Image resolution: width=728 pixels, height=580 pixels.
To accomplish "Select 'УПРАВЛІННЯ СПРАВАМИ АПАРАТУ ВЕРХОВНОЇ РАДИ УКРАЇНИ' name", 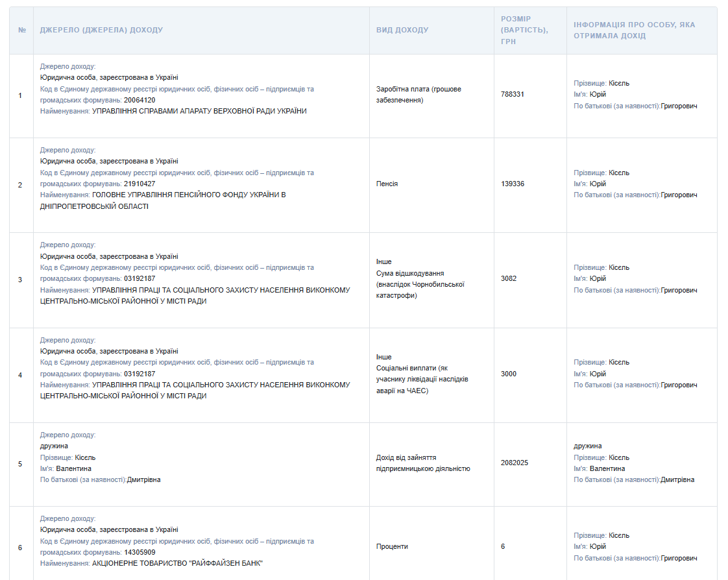I will [199, 111].
